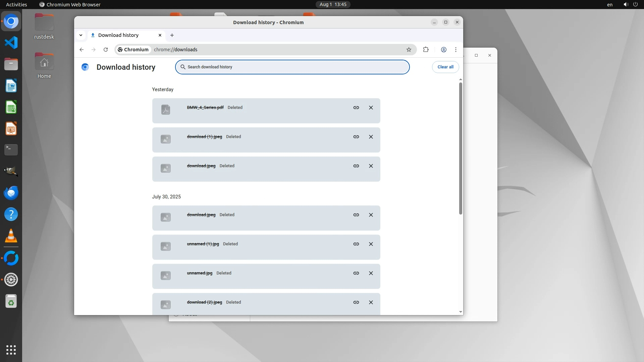Image resolution: width=644 pixels, height=362 pixels.
Task: Remove unnamed (1).jpg entry from list
Action: click(371, 244)
